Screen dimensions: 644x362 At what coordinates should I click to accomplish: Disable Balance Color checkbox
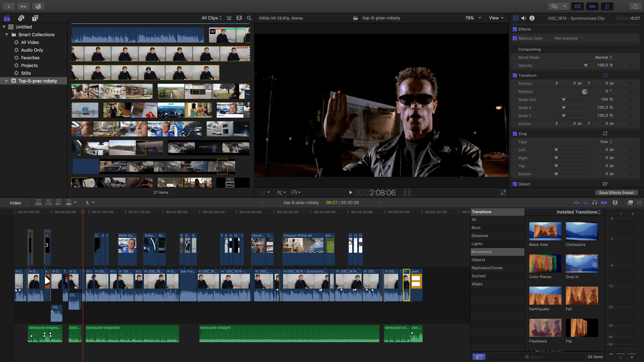(515, 38)
